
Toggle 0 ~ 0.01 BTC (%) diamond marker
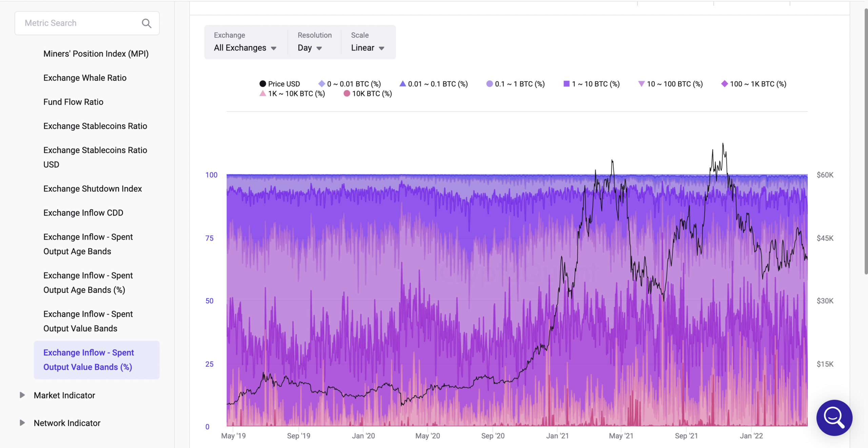[x=321, y=84]
